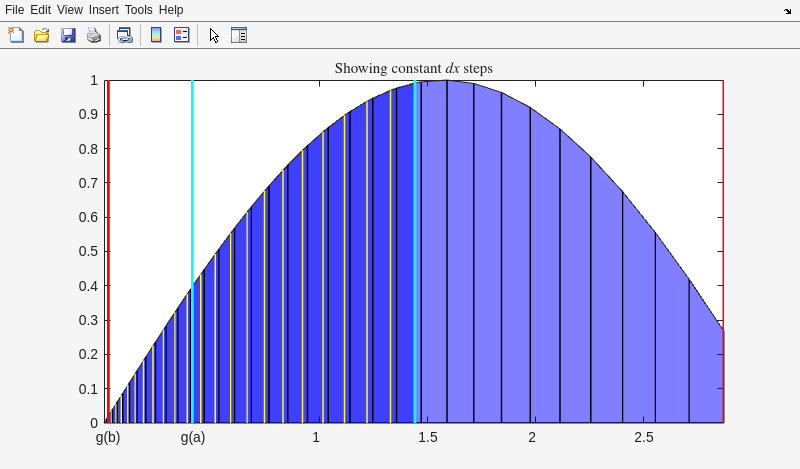The image size is (800, 469).
Task: Click the New Figure icon
Action: click(x=16, y=35)
